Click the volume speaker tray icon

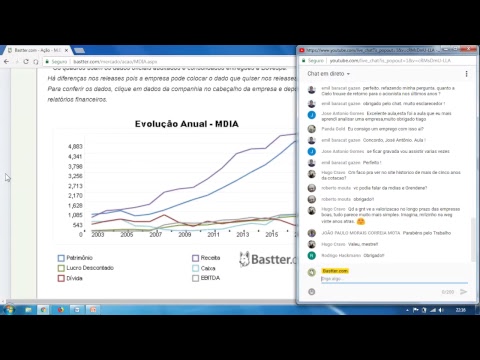[441, 310]
